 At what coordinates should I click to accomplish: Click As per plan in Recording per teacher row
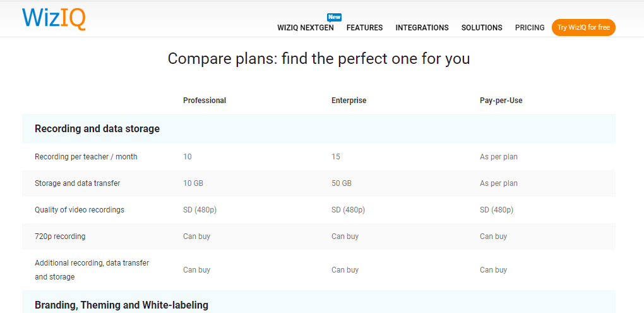[x=499, y=157]
